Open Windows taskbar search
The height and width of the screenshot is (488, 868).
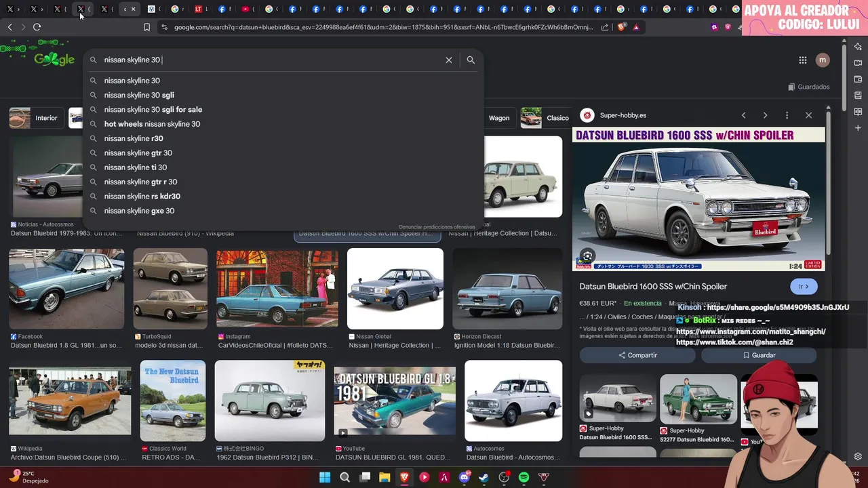[344, 477]
